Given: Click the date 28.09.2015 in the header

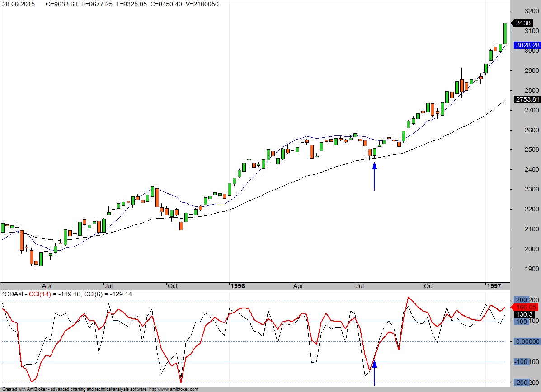Looking at the screenshot, I should click(19, 5).
